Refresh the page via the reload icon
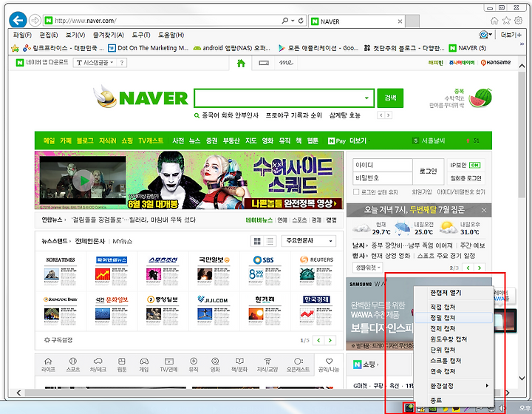The image size is (532, 414). (301, 21)
